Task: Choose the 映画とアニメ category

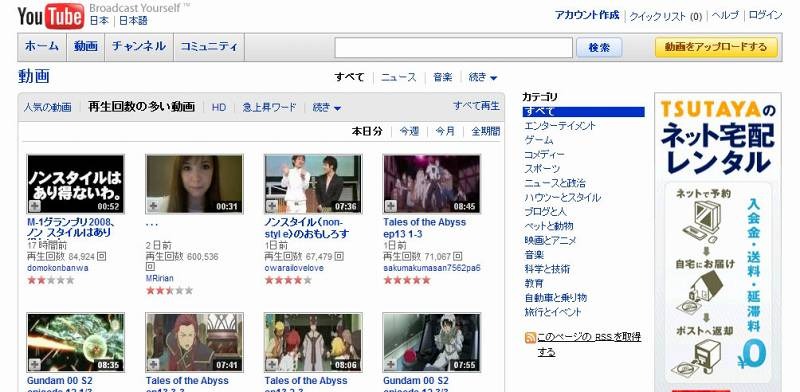Action: [x=550, y=240]
